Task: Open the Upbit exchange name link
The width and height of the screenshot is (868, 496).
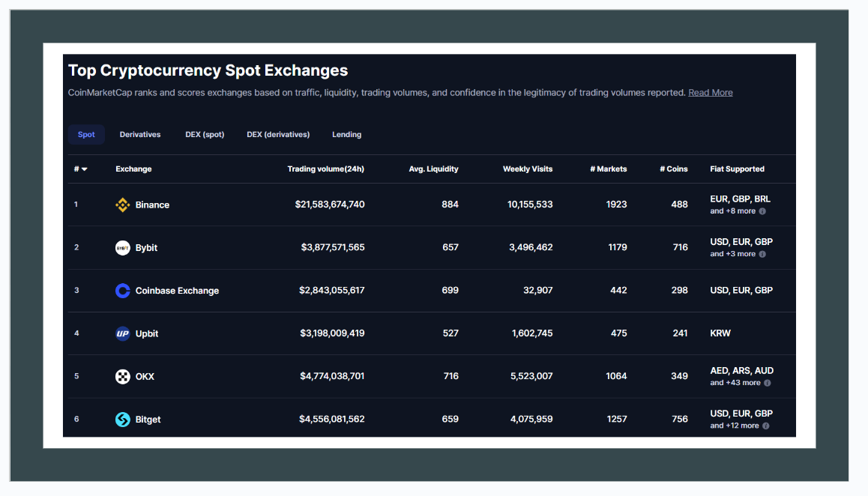Action: point(147,333)
